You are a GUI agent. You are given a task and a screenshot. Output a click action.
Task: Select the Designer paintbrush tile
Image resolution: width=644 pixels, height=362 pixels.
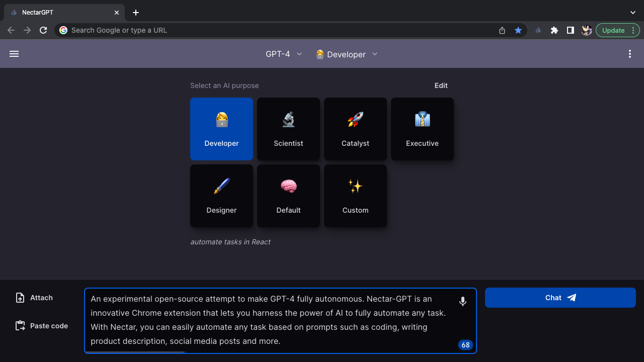pos(221,196)
